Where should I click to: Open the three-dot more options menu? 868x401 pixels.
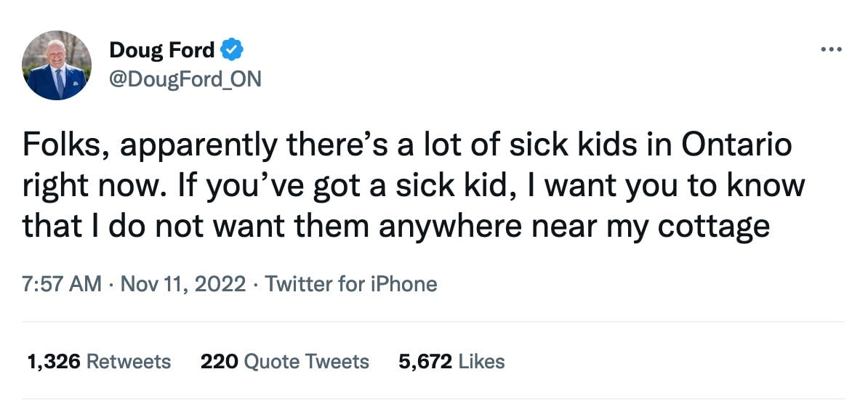tap(830, 50)
